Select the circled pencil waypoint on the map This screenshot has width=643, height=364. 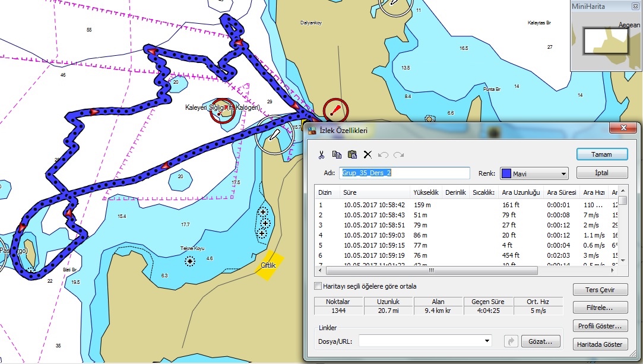pyautogui.click(x=274, y=135)
